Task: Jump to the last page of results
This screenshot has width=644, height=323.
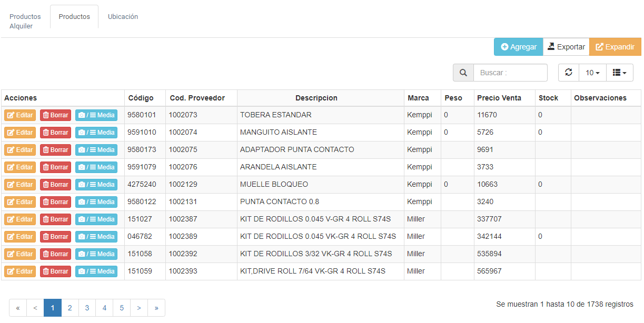Action: pos(156,308)
